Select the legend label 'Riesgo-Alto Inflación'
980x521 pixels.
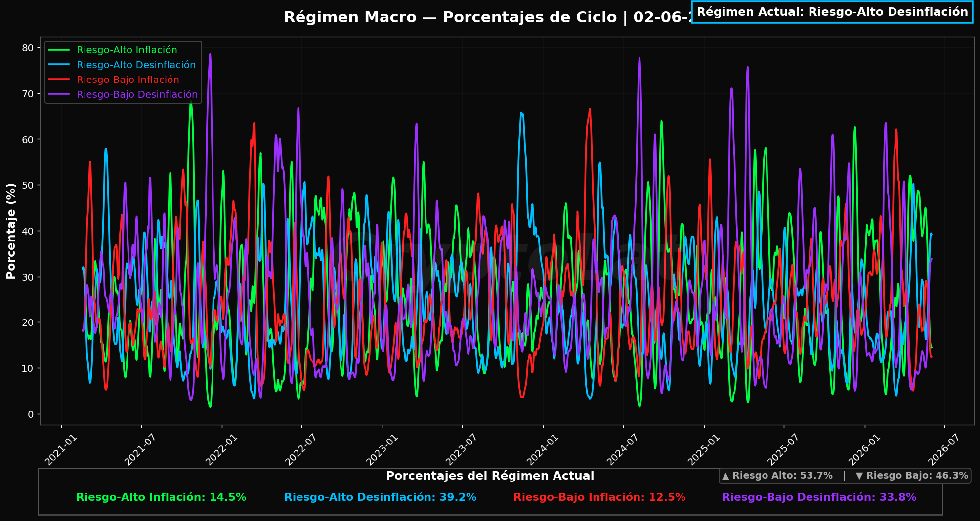[127, 50]
